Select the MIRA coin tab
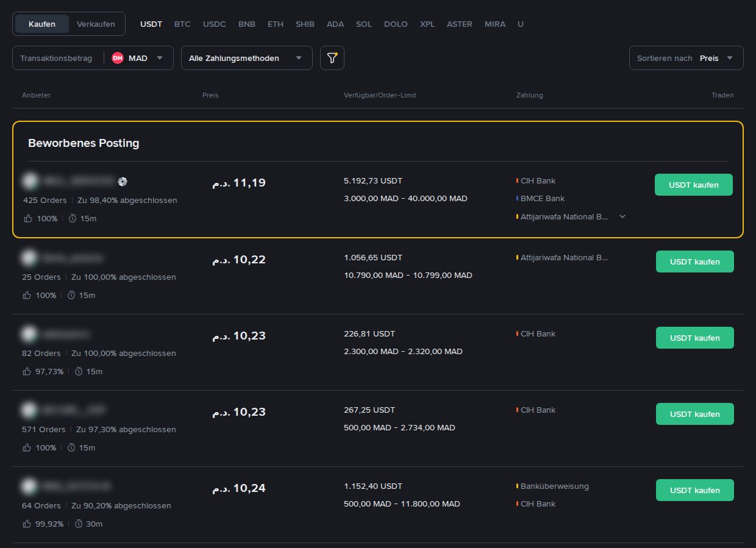756x548 pixels. click(x=495, y=24)
